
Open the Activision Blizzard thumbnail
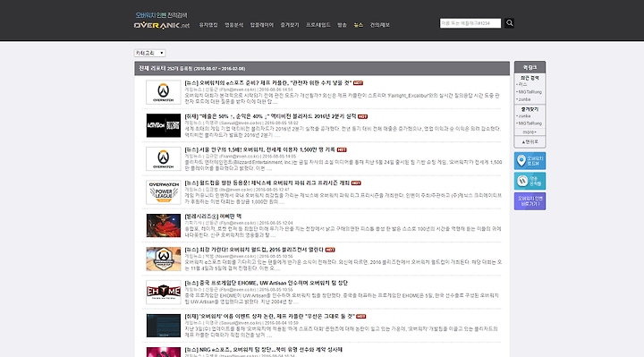[x=164, y=125]
